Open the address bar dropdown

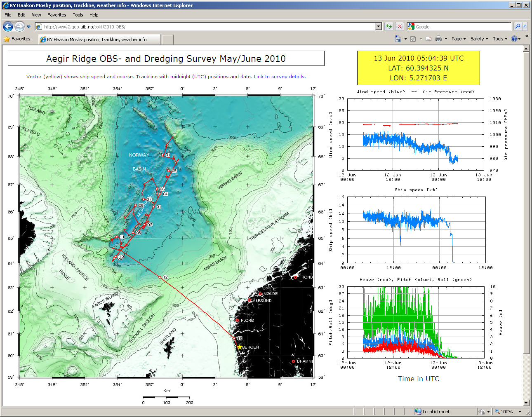pos(379,26)
